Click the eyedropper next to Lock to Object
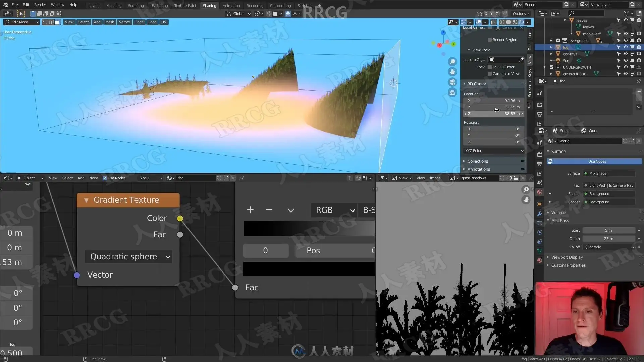 [x=521, y=60]
